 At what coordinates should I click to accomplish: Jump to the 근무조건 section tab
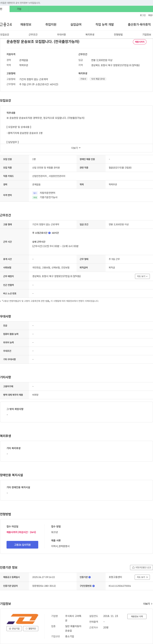point(33,35)
